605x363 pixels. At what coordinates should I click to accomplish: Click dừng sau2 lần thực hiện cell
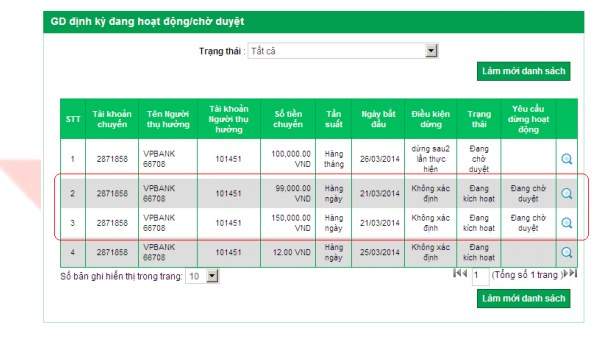click(431, 159)
